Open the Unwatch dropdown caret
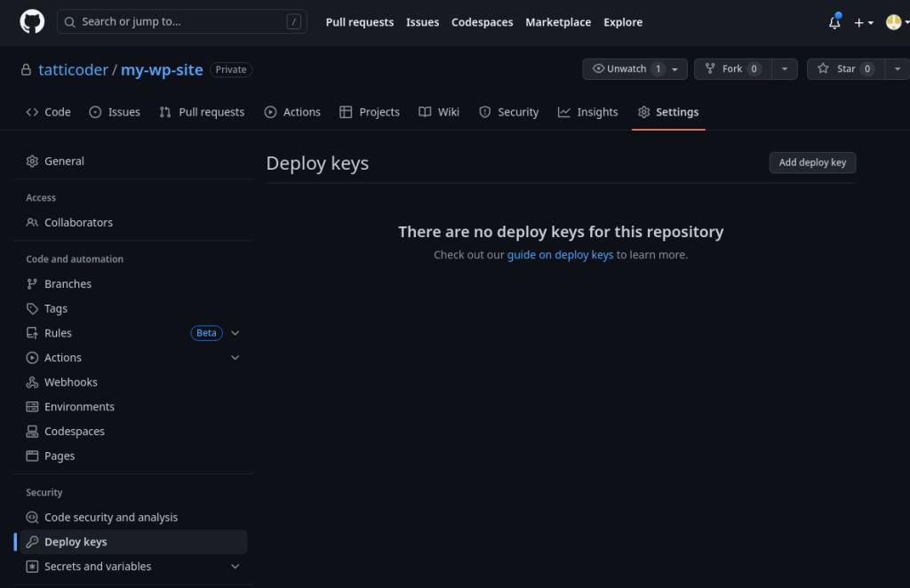The image size is (910, 588). tap(675, 69)
